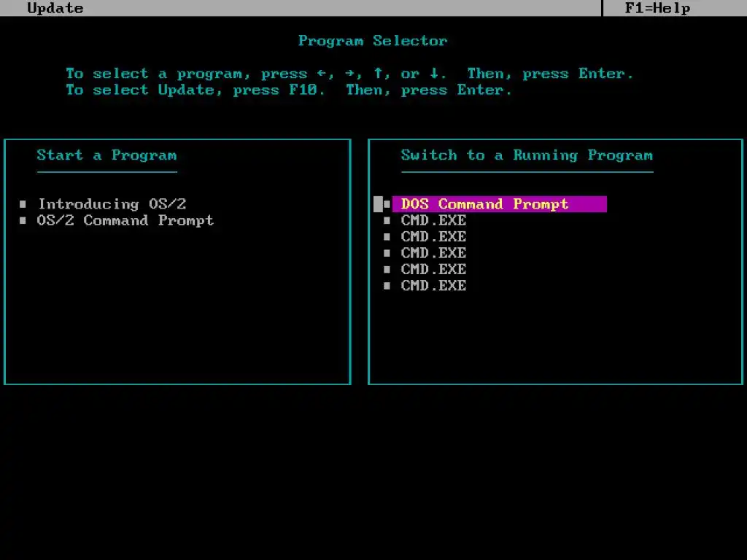Select the last CMD.EXE entry in the list

click(433, 286)
